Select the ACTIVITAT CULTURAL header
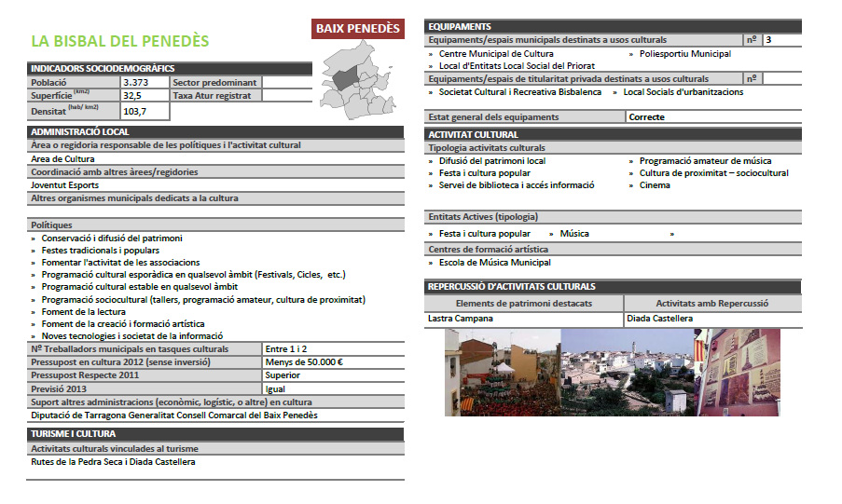This screenshot has width=842, height=504. tap(613, 135)
